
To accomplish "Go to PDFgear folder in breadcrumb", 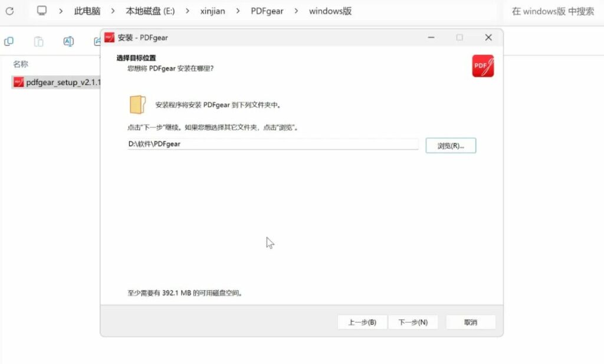I will (267, 11).
